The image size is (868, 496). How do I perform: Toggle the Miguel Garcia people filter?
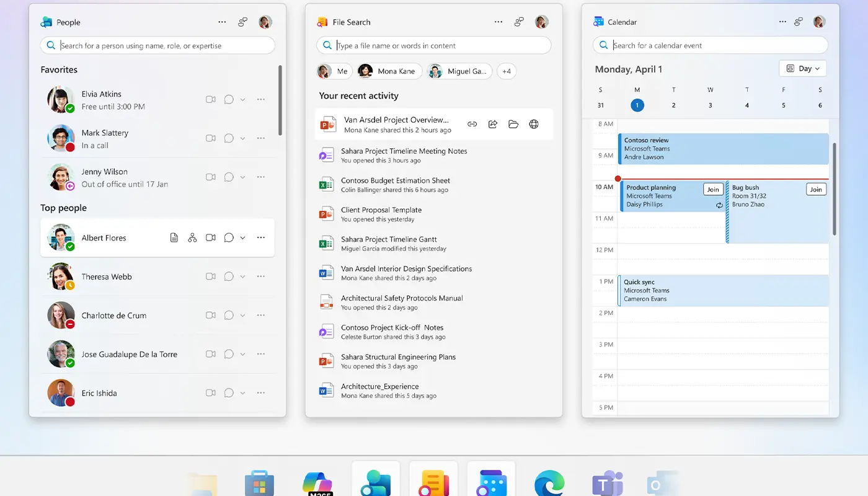tap(459, 71)
